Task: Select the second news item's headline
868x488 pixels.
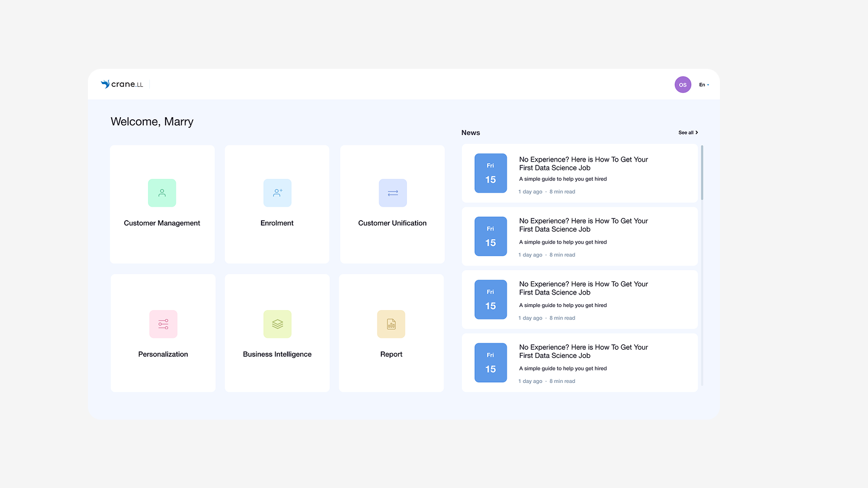Action: (x=583, y=225)
